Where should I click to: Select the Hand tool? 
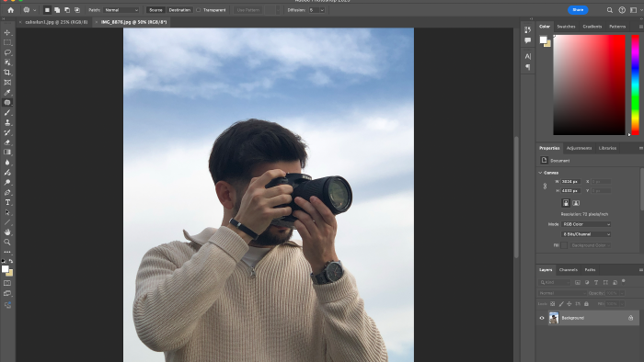[x=7, y=232]
